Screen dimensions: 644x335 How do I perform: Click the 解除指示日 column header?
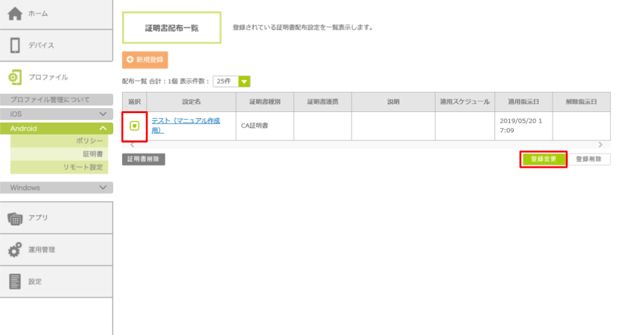click(582, 102)
